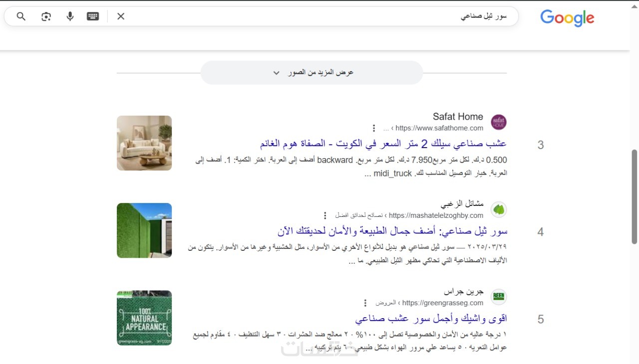
Task: Expand عرض المزيد من الصور
Action: 312,73
